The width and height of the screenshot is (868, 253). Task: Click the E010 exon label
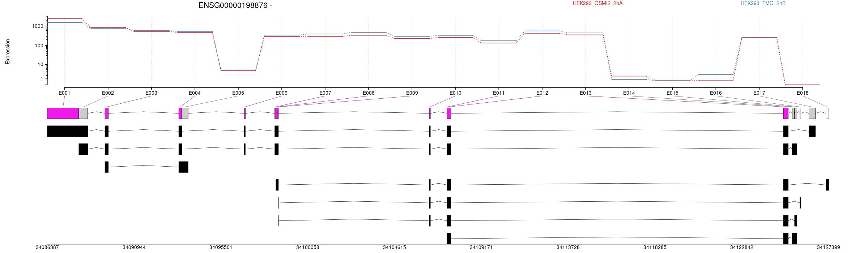(x=455, y=93)
